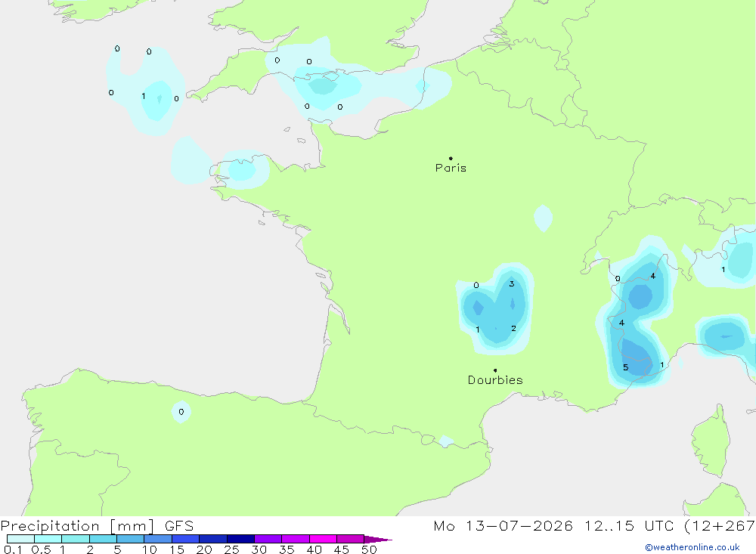Pick the 10–15 mm legend swatch
Viewport: 756px width, 554px height.
(158, 539)
